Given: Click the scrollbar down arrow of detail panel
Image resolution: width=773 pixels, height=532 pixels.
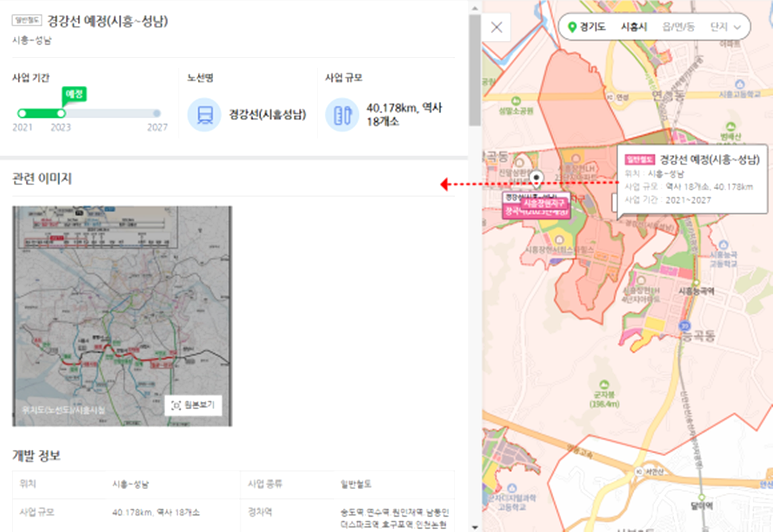Looking at the screenshot, I should [475, 527].
